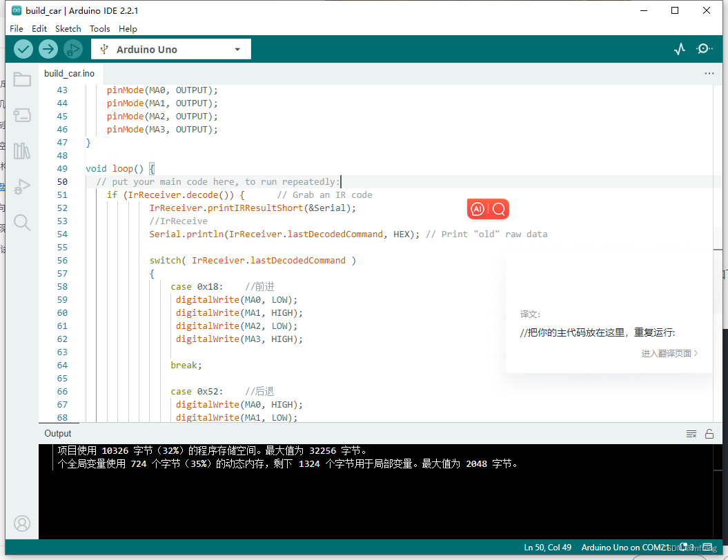
Task: Open the Tools menu
Action: (99, 28)
